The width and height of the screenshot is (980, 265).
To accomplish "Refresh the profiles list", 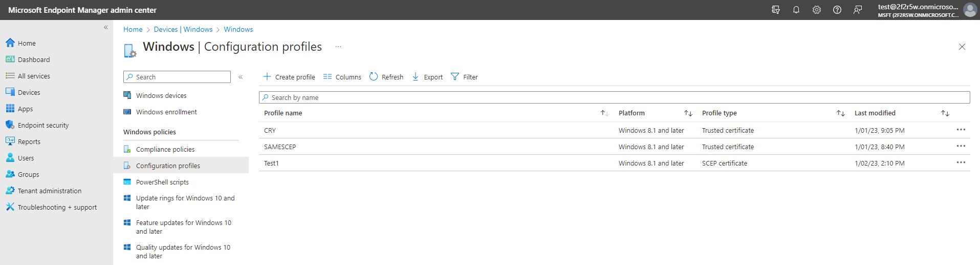I will [x=386, y=77].
